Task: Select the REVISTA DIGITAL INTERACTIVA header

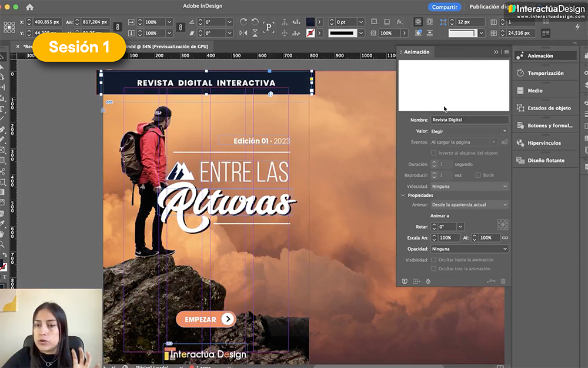Action: pos(206,82)
